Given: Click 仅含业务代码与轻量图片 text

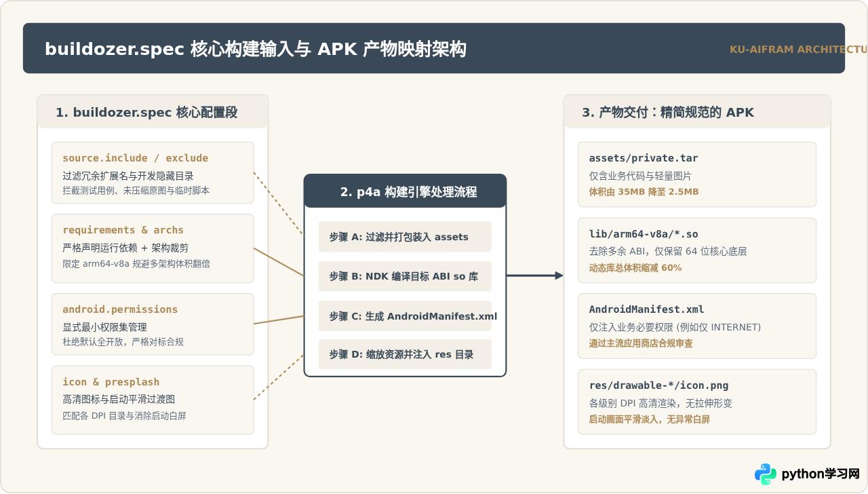Looking at the screenshot, I should [x=640, y=176].
